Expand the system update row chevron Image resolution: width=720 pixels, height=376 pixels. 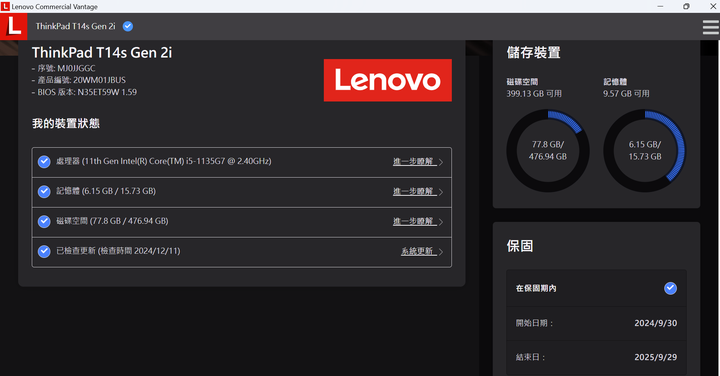click(x=441, y=252)
